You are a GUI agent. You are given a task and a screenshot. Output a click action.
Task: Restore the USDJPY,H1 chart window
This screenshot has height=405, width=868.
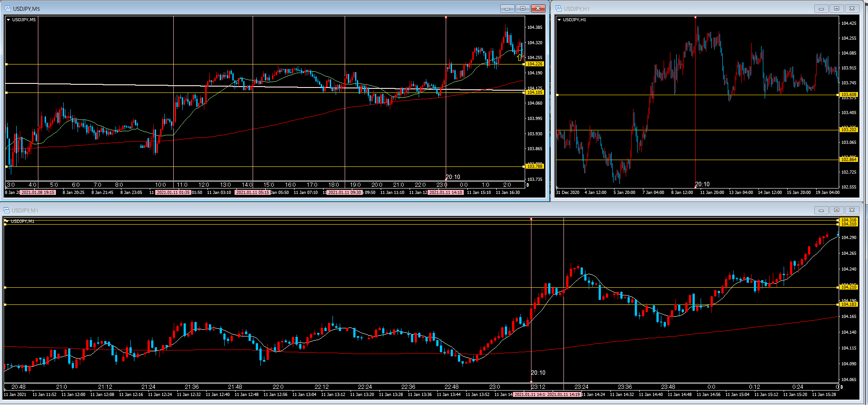pos(836,9)
